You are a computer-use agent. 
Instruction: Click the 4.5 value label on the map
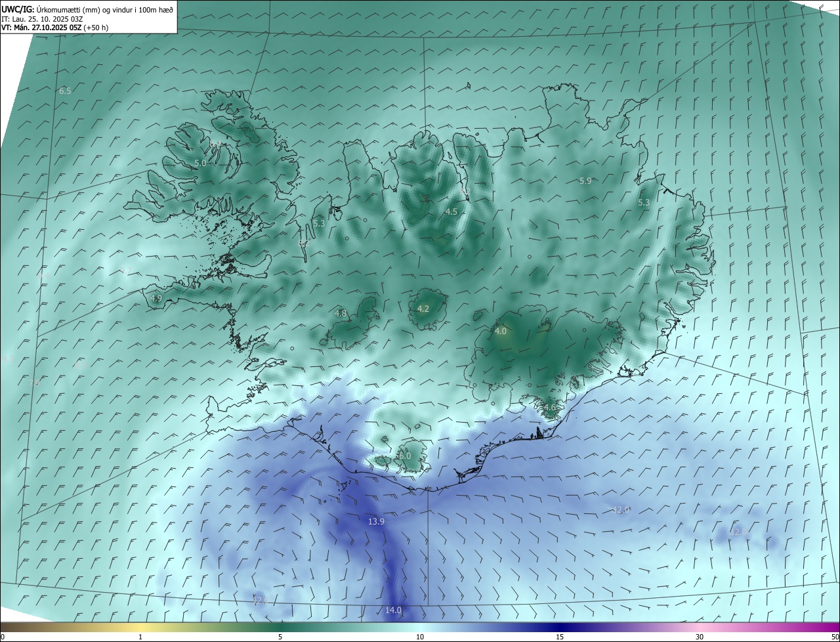pos(451,211)
